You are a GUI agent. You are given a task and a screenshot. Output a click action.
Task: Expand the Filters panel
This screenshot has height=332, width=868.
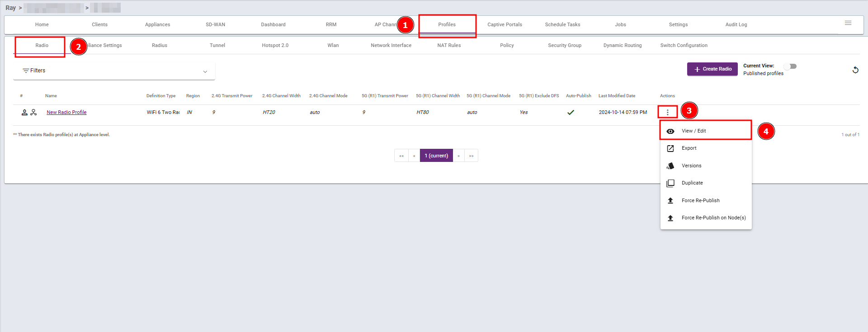[114, 71]
